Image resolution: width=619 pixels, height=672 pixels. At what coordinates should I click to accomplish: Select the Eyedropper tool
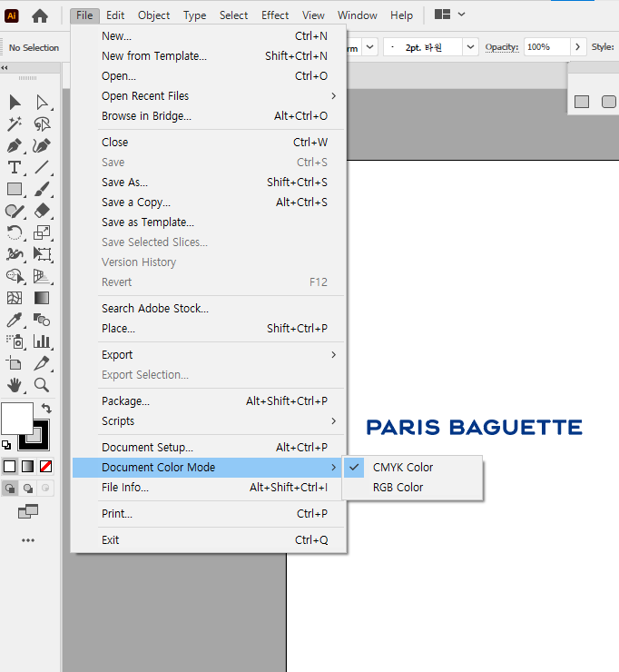pyautogui.click(x=15, y=320)
